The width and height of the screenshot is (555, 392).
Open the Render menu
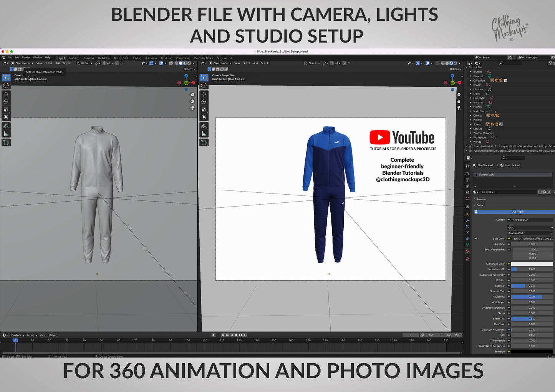[x=26, y=58]
